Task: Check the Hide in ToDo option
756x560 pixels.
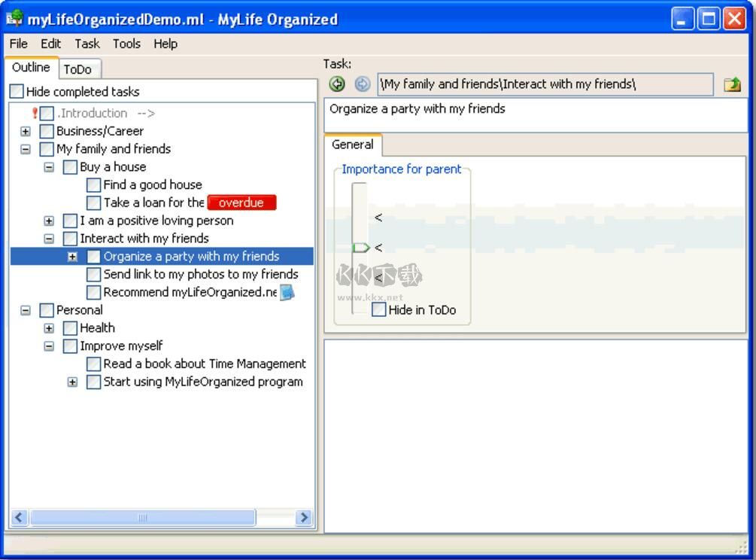Action: 378,309
